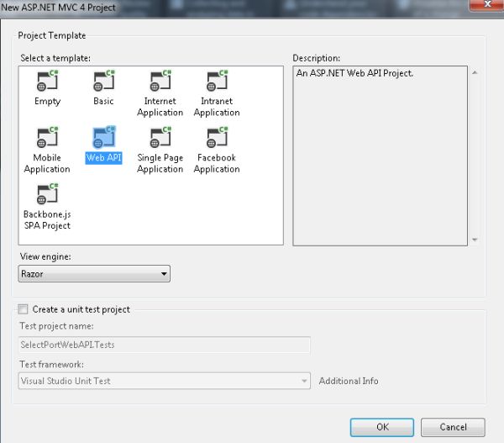Choose the Basic template icon
The image size is (504, 443).
[104, 81]
